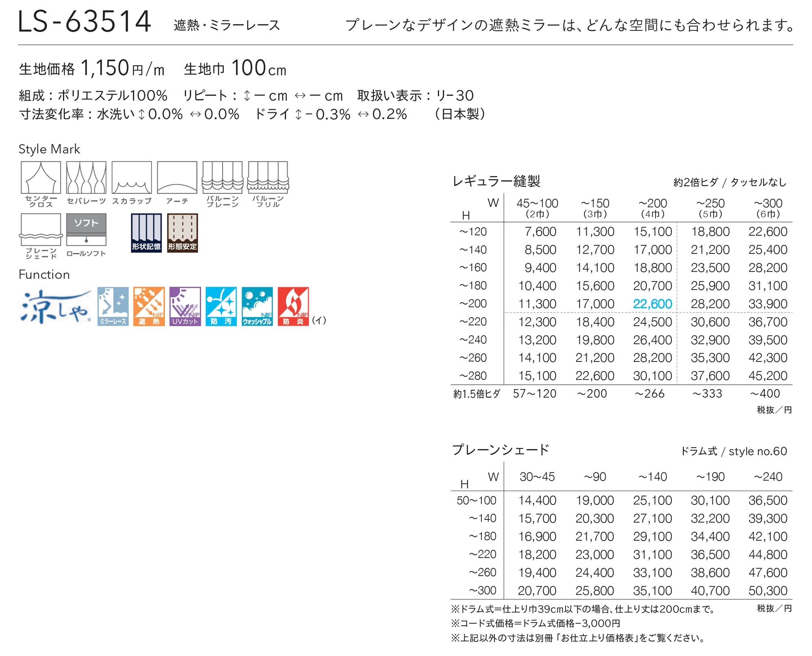Click the 45,200 price cell
This screenshot has width=812, height=656.
(x=768, y=376)
